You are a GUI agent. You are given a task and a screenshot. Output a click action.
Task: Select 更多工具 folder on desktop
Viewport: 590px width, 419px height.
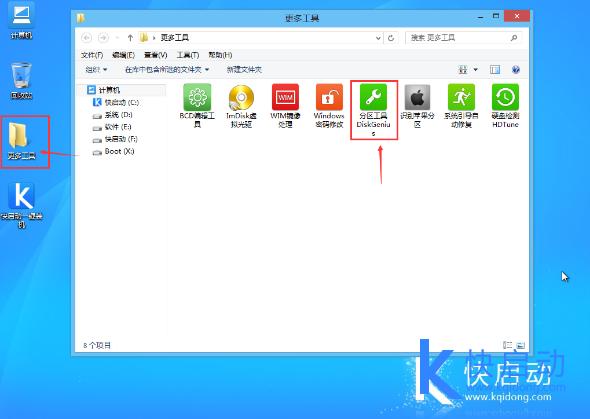click(x=21, y=141)
